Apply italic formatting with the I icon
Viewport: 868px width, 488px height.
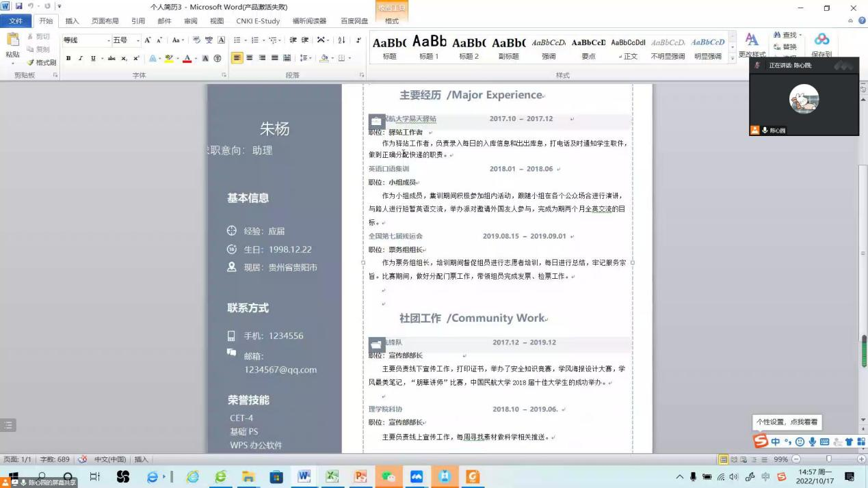coord(81,59)
